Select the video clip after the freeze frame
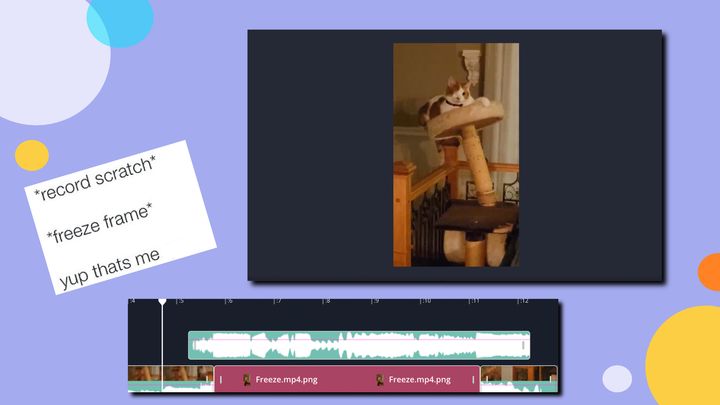 518,378
